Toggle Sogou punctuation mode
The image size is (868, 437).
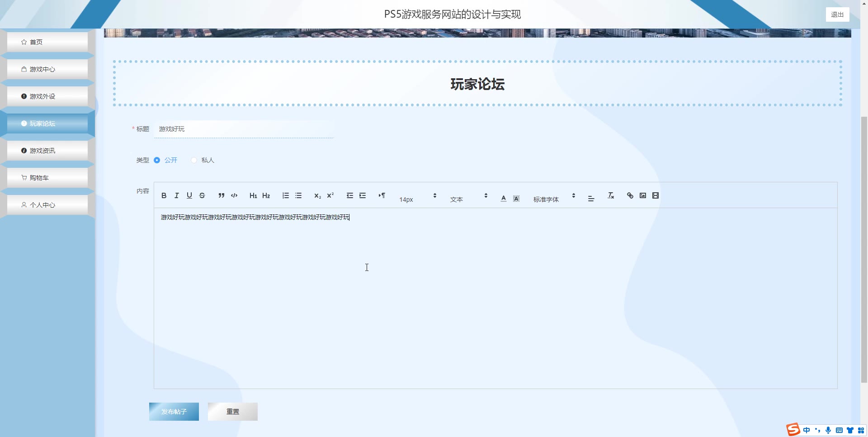[817, 430]
